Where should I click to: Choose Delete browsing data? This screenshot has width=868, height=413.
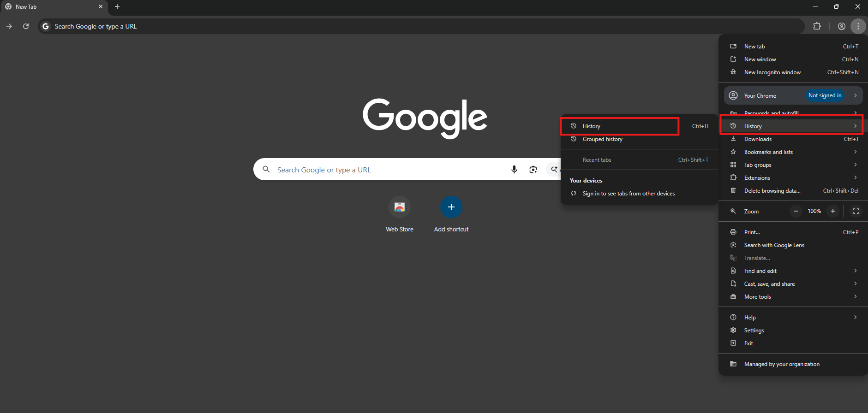[793, 190]
